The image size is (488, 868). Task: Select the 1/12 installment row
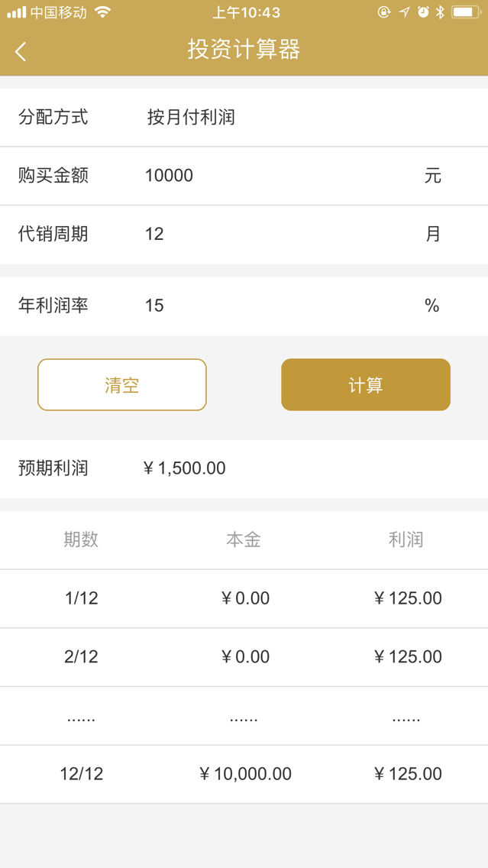point(244,598)
